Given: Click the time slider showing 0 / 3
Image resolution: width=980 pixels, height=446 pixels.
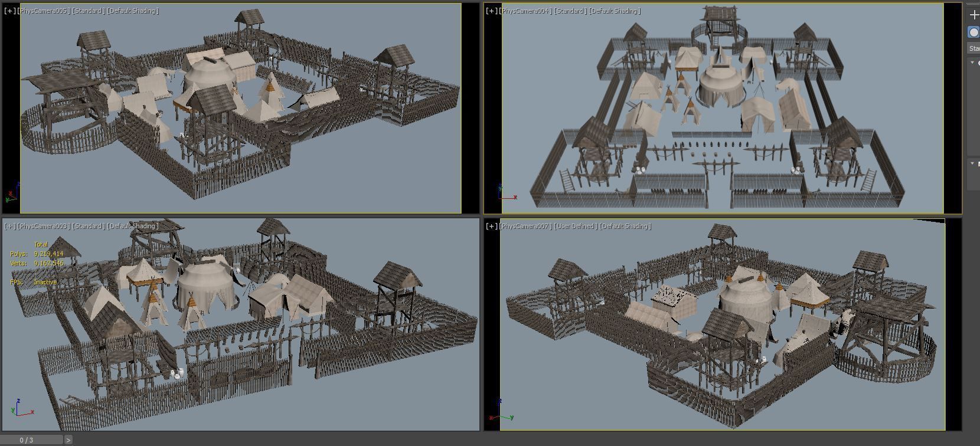Looking at the screenshot, I should click(32, 440).
